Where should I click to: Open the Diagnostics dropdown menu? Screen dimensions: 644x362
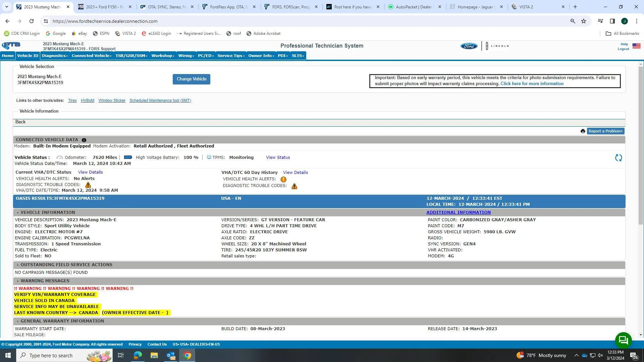pyautogui.click(x=55, y=56)
